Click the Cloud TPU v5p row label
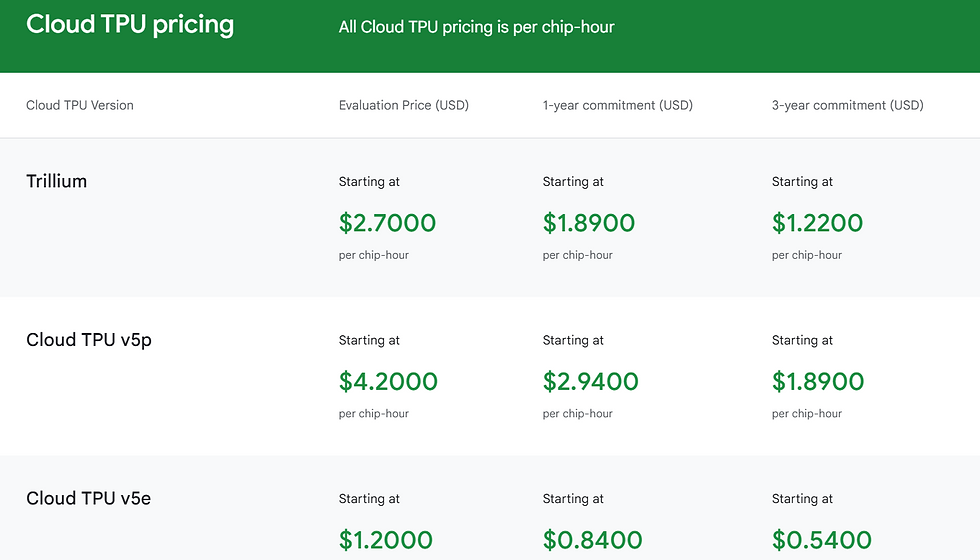This screenshot has height=560, width=980. (x=89, y=340)
